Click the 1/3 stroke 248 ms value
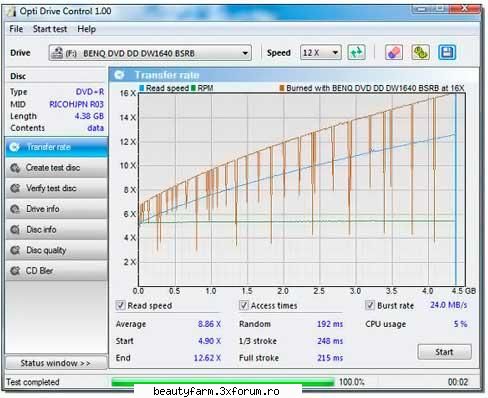 coord(330,341)
